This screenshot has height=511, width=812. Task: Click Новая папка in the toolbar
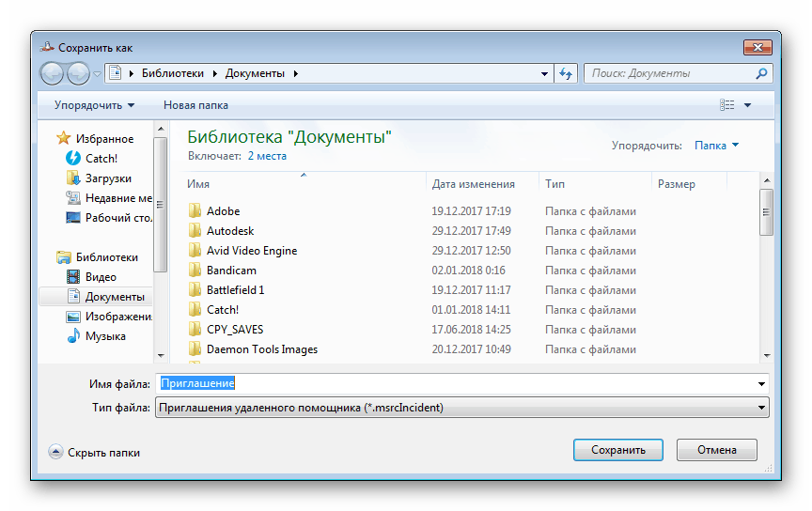coord(195,105)
